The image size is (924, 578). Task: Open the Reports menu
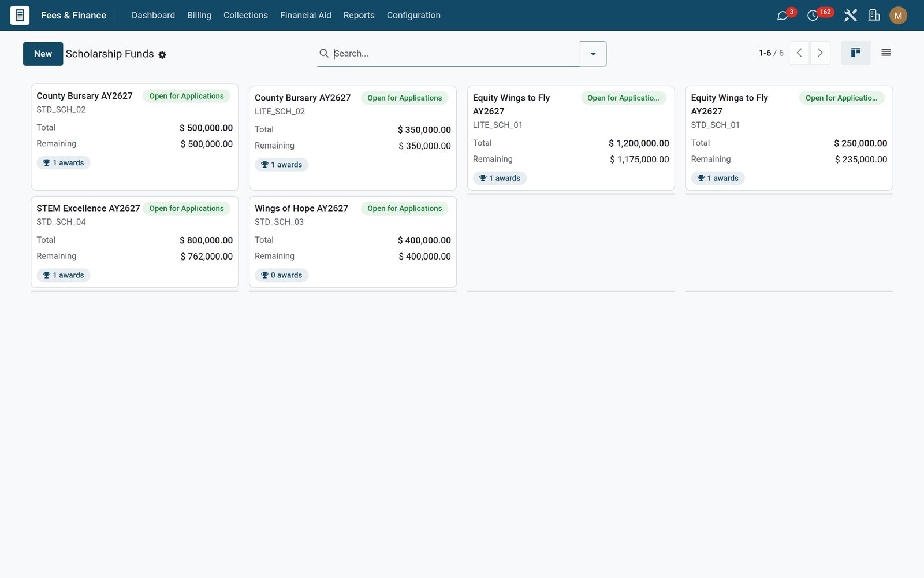[359, 16]
